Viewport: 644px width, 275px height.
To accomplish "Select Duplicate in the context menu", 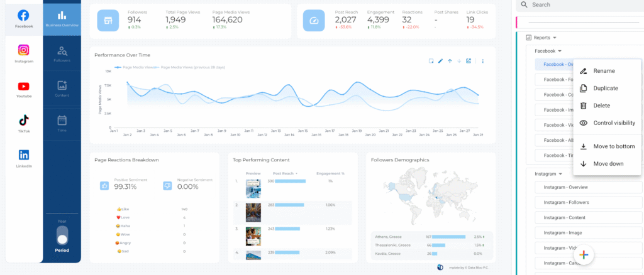I will 606,89.
